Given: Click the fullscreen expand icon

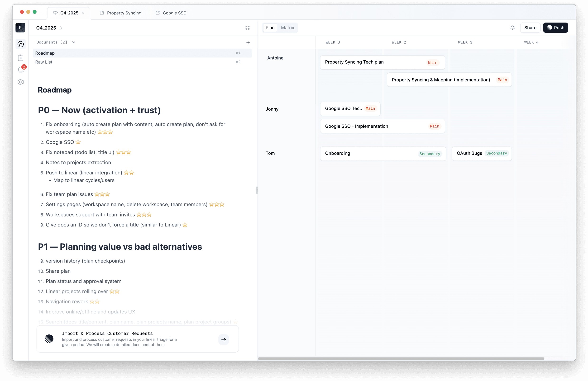Looking at the screenshot, I should pyautogui.click(x=247, y=28).
